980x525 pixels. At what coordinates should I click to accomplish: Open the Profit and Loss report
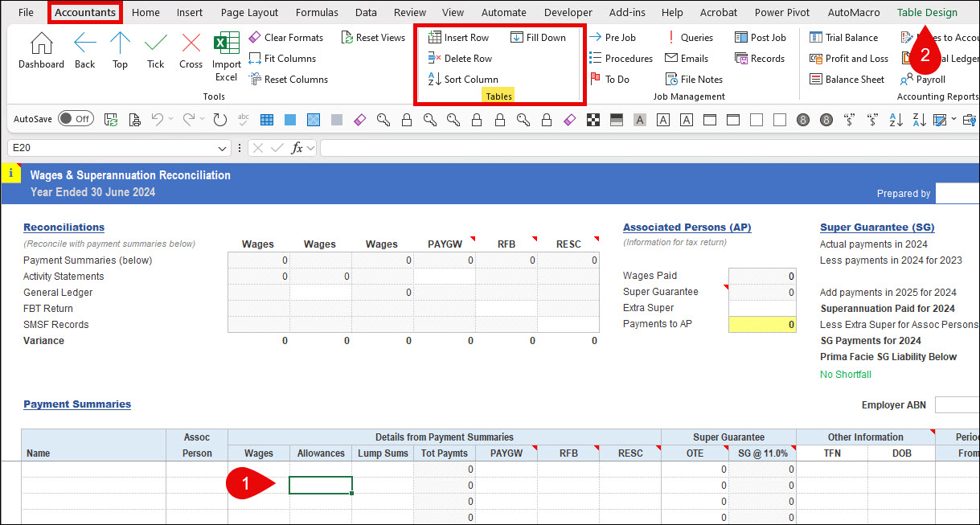849,59
